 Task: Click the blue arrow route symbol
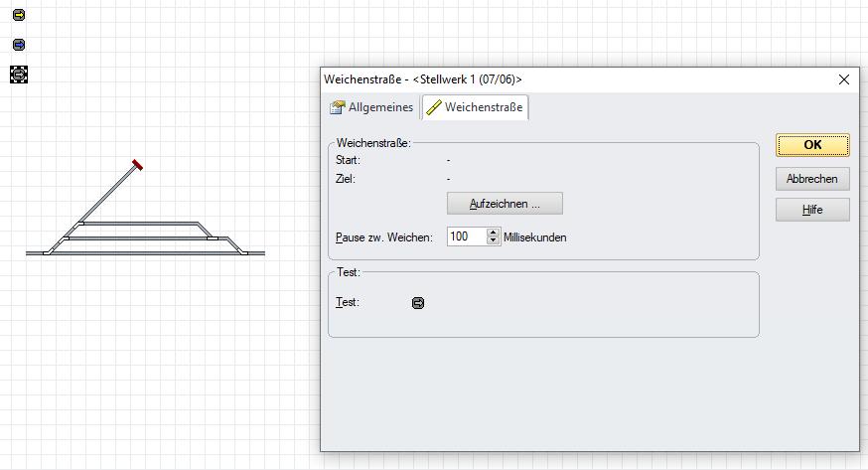[19, 45]
